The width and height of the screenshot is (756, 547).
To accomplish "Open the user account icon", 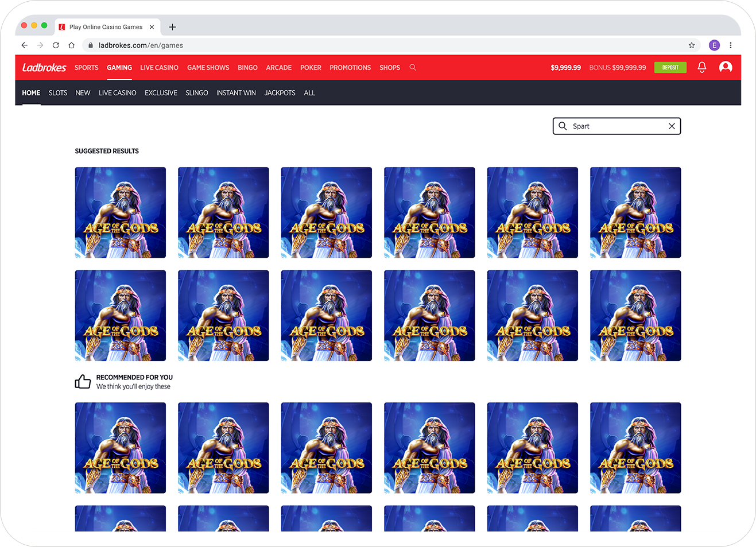I will tap(726, 68).
